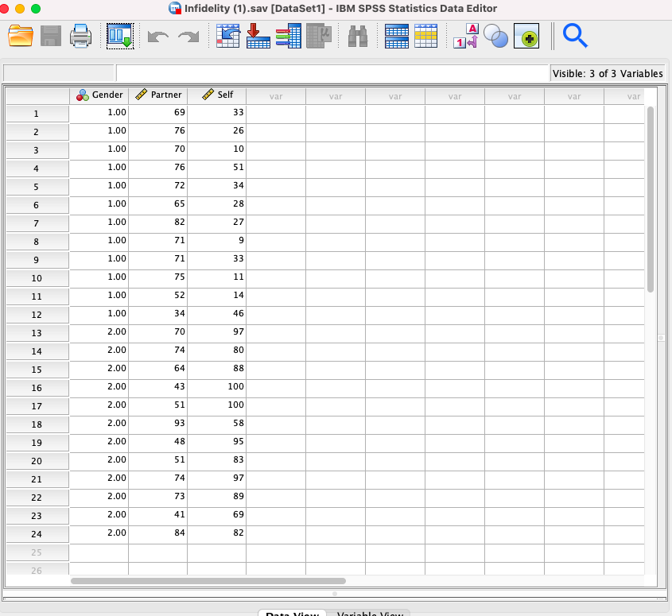Click the Insert Variable icon

coord(426,36)
